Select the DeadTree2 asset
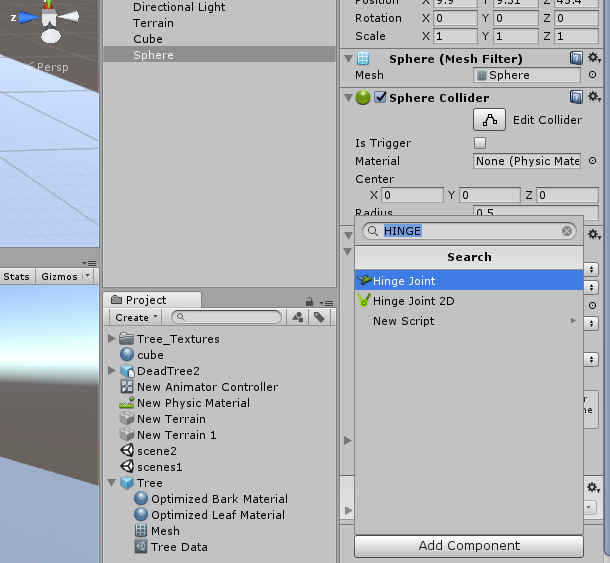Image resolution: width=610 pixels, height=563 pixels. point(160,371)
